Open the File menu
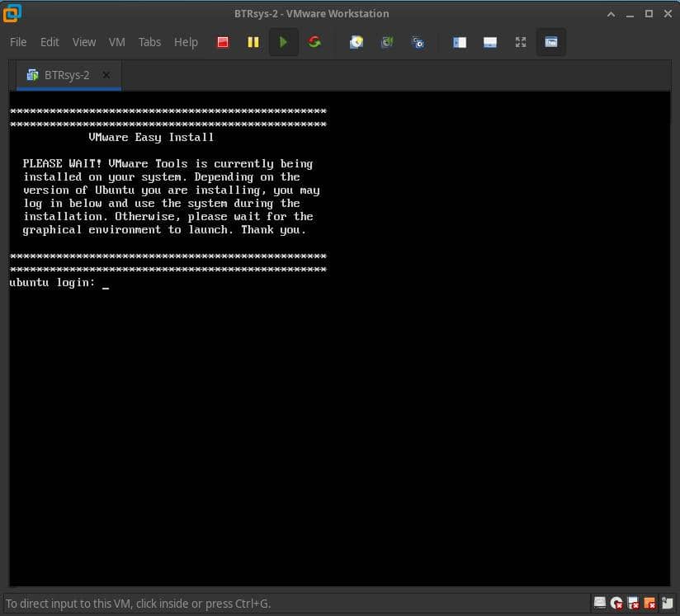This screenshot has width=680, height=616. (18, 42)
